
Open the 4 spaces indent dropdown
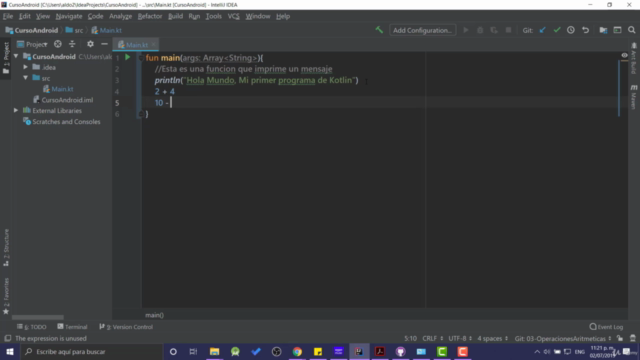[493, 338]
